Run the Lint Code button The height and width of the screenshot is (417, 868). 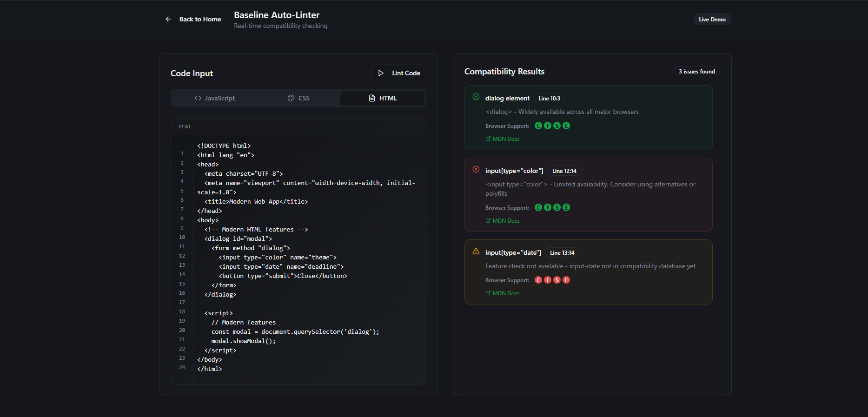(398, 73)
